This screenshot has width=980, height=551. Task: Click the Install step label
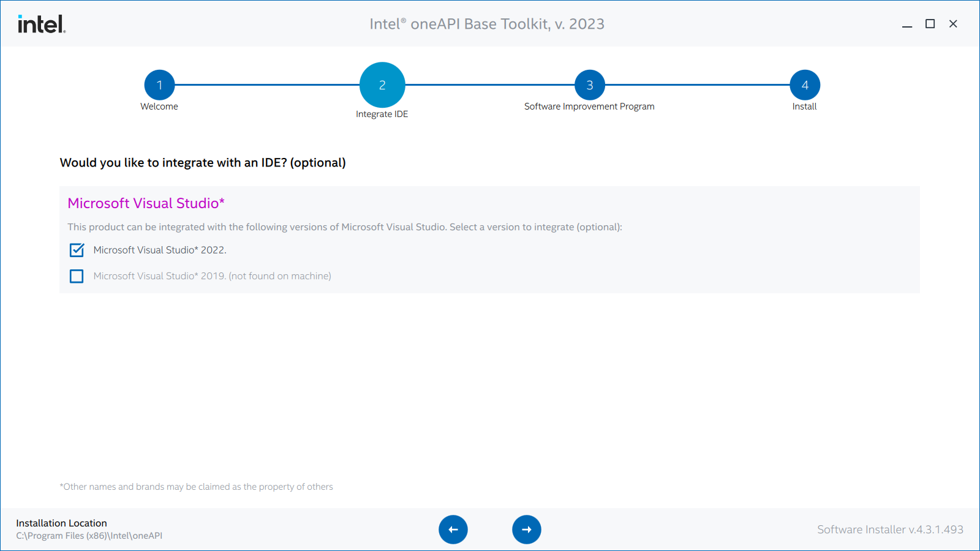click(804, 107)
